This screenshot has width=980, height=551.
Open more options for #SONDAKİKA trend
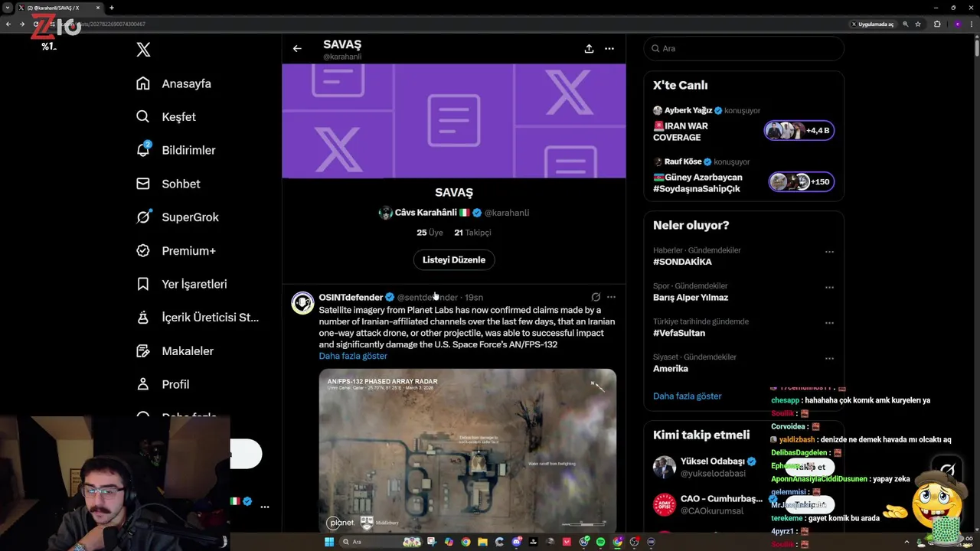click(x=829, y=252)
